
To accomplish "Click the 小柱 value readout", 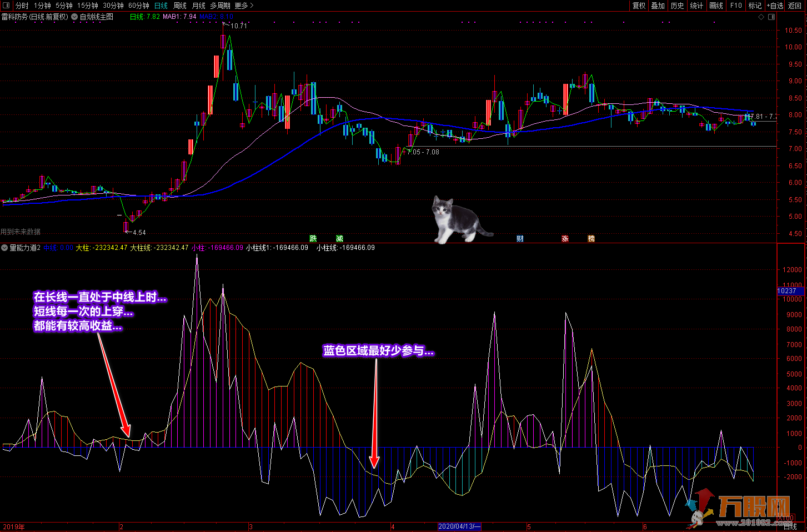I will click(x=218, y=248).
